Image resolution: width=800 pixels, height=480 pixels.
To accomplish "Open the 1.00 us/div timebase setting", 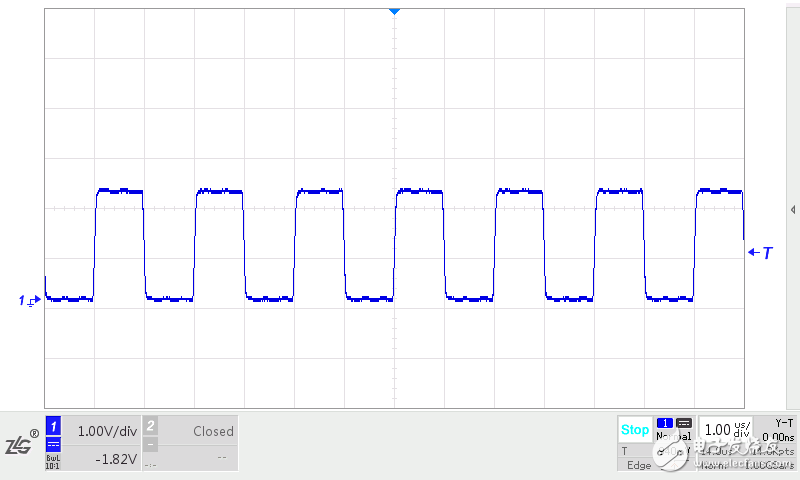I will [725, 430].
